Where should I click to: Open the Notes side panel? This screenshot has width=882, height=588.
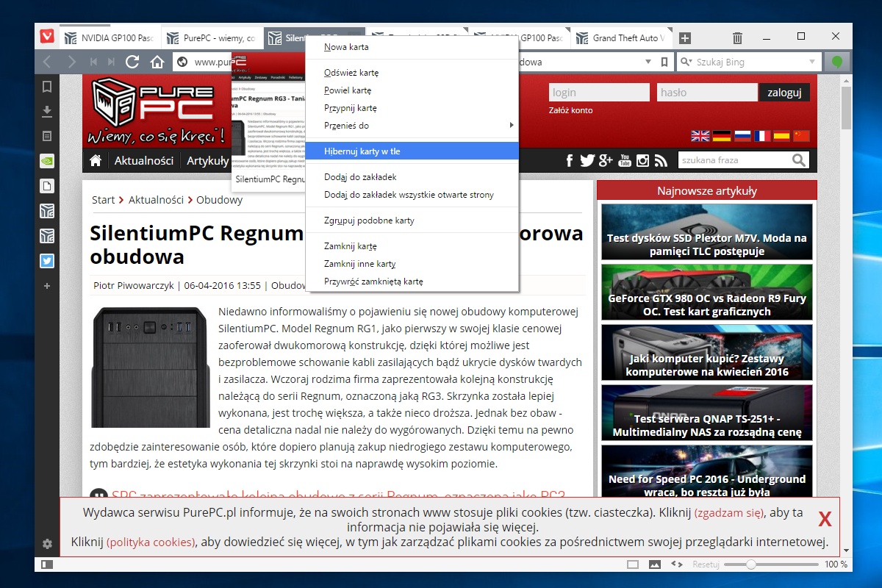47,136
